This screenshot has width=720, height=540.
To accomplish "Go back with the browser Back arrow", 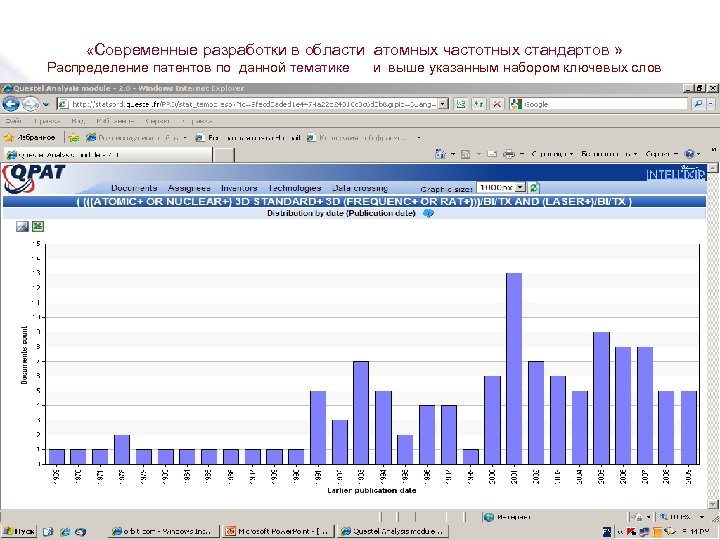I will point(10,104).
